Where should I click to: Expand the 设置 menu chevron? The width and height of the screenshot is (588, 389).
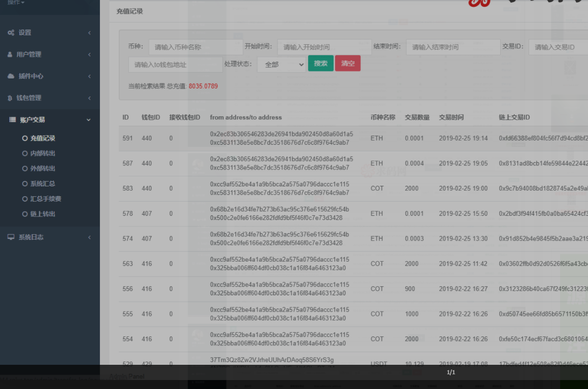89,33
